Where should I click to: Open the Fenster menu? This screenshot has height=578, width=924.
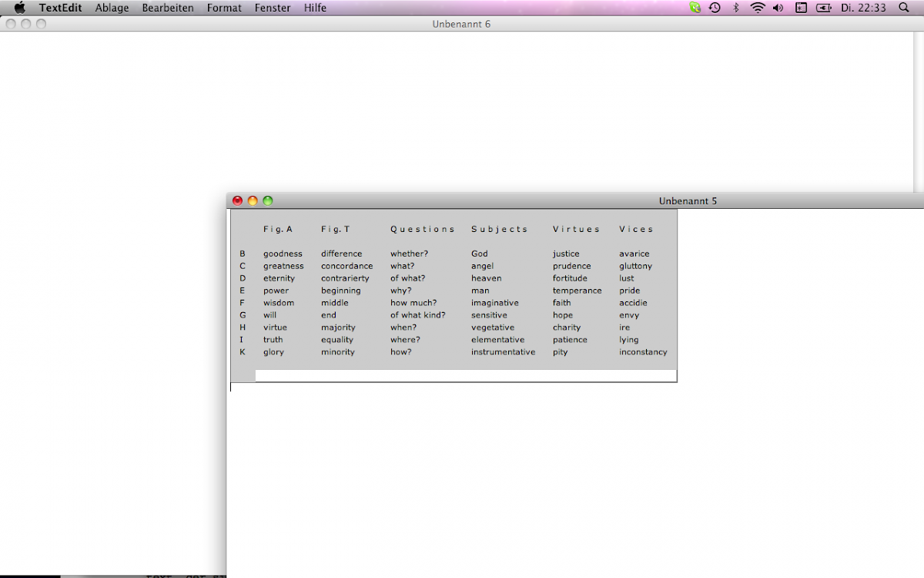pyautogui.click(x=273, y=8)
